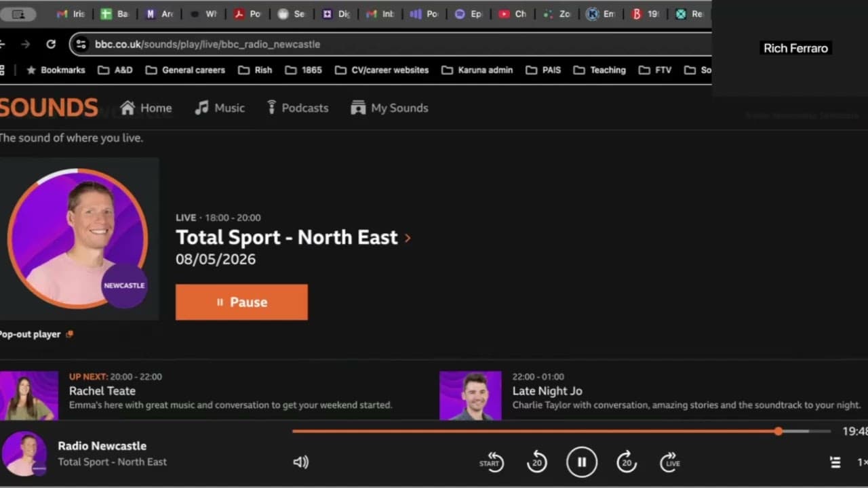The height and width of the screenshot is (488, 868).
Task: Click the 08/05/2026 date text
Action: [x=216, y=259]
